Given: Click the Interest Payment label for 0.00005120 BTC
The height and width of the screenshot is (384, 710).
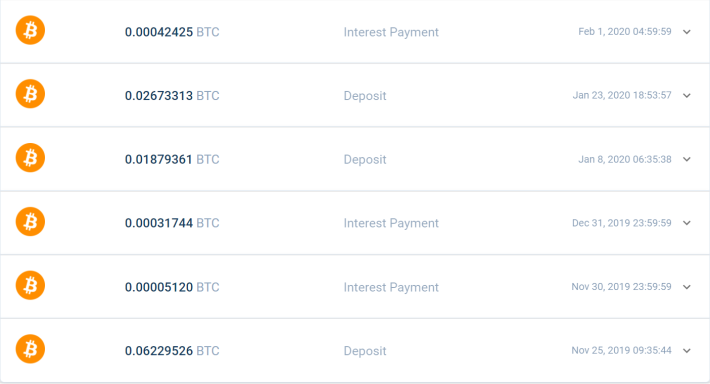Looking at the screenshot, I should (x=391, y=287).
